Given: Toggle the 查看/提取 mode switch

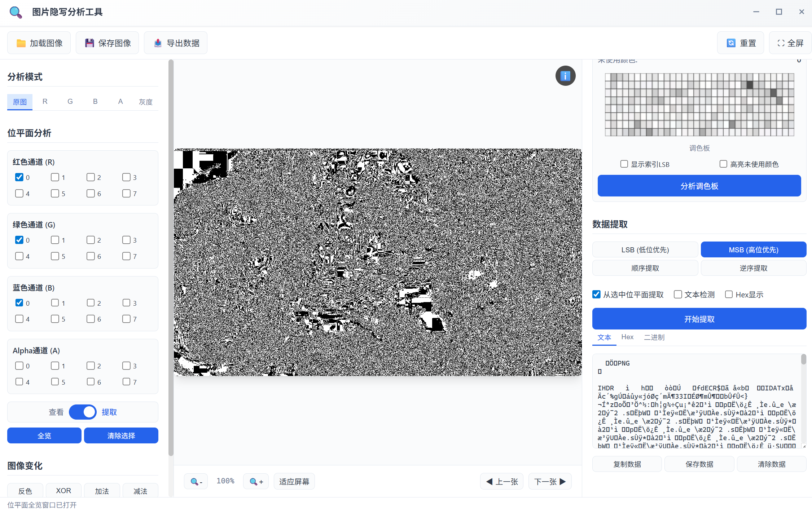Looking at the screenshot, I should coord(83,412).
